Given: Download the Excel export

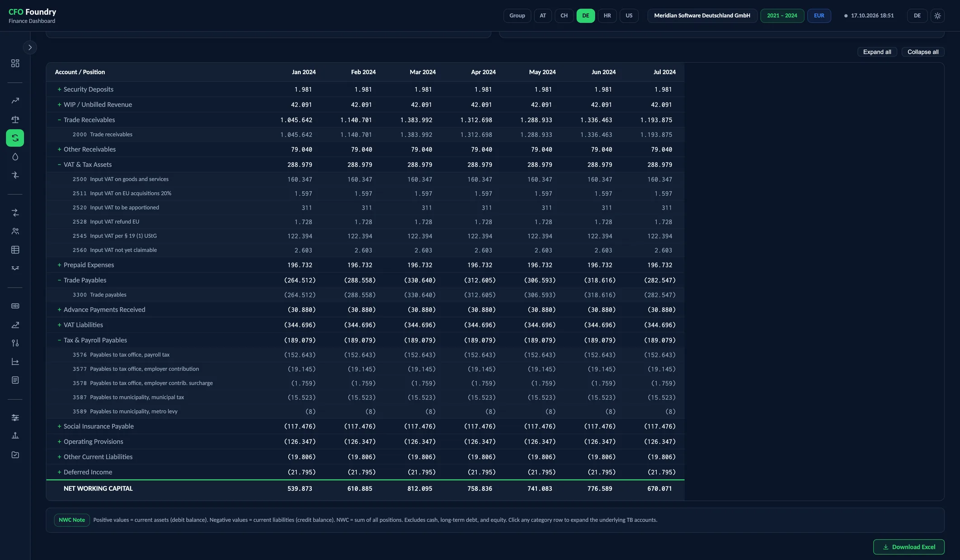Looking at the screenshot, I should click(908, 547).
